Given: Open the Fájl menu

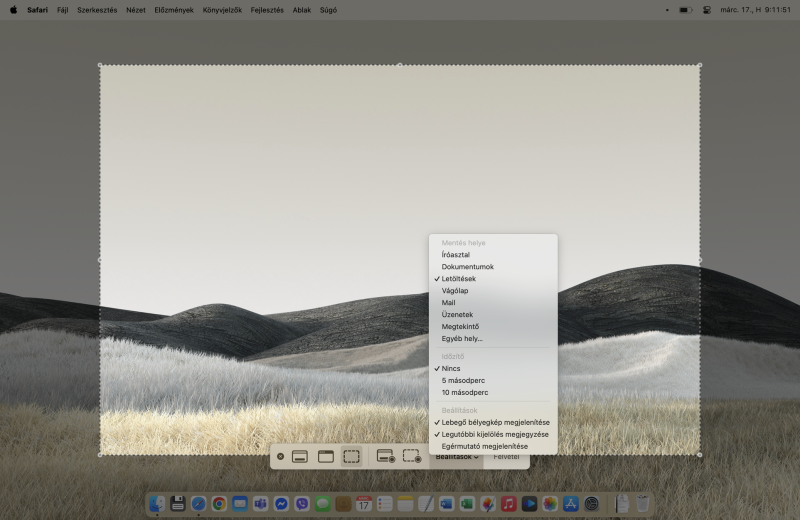Looking at the screenshot, I should click(63, 10).
